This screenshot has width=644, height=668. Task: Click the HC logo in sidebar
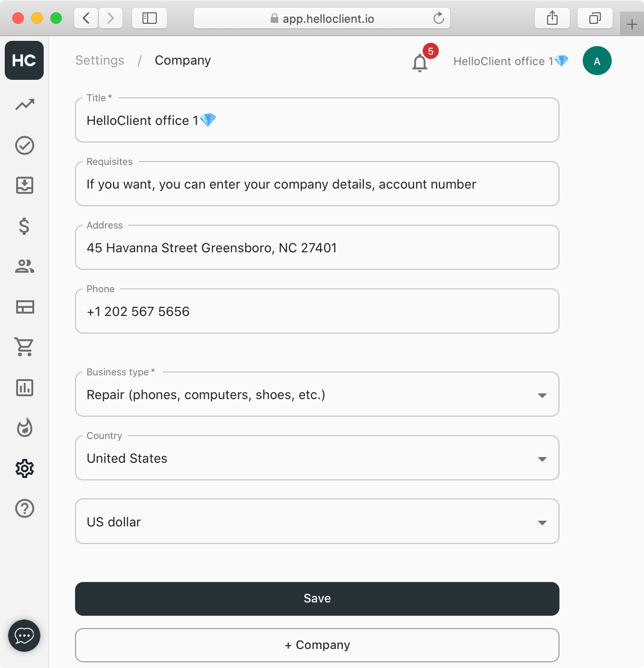click(x=24, y=60)
